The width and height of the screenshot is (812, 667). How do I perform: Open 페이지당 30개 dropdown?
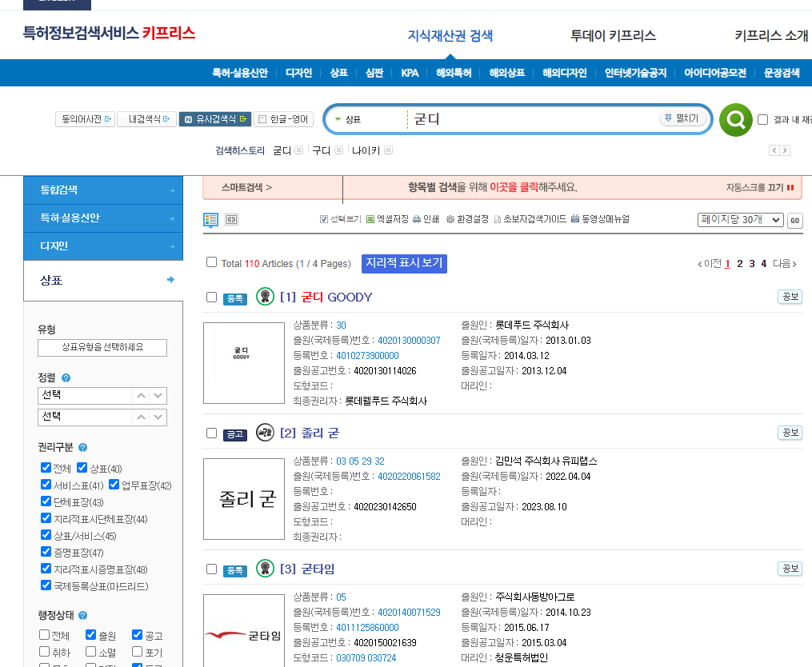(740, 220)
